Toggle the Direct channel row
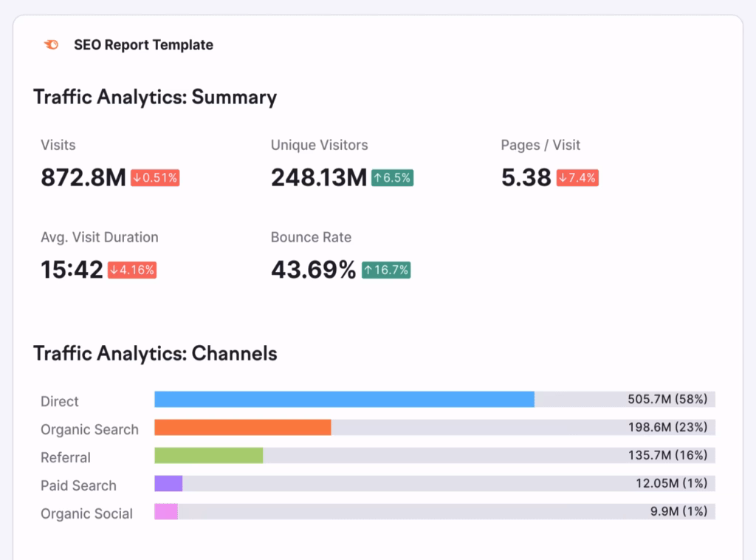 click(60, 401)
